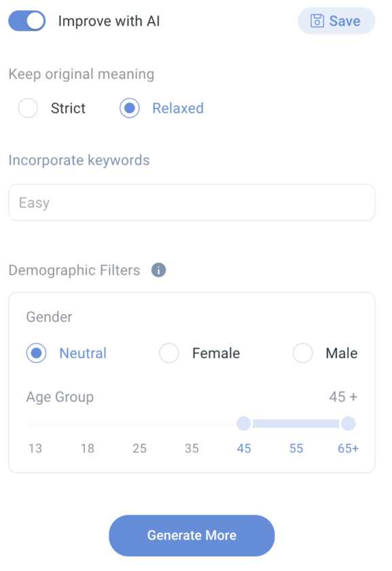Disable the Improve with AI switch
This screenshot has height=571, width=392.
26,21
